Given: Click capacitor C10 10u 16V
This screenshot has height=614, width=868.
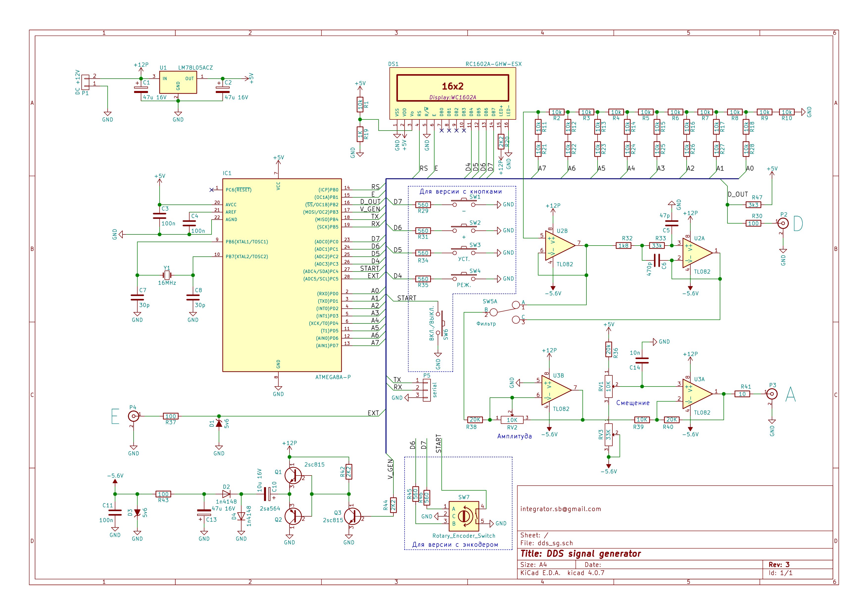Looking at the screenshot, I should 267,494.
